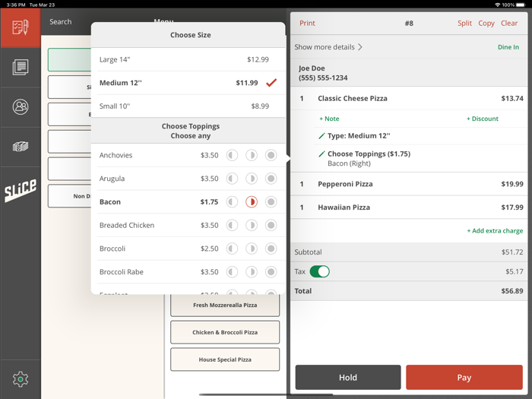Deselect right half Bacon topping
Screen dimensions: 532x399
pos(252,202)
